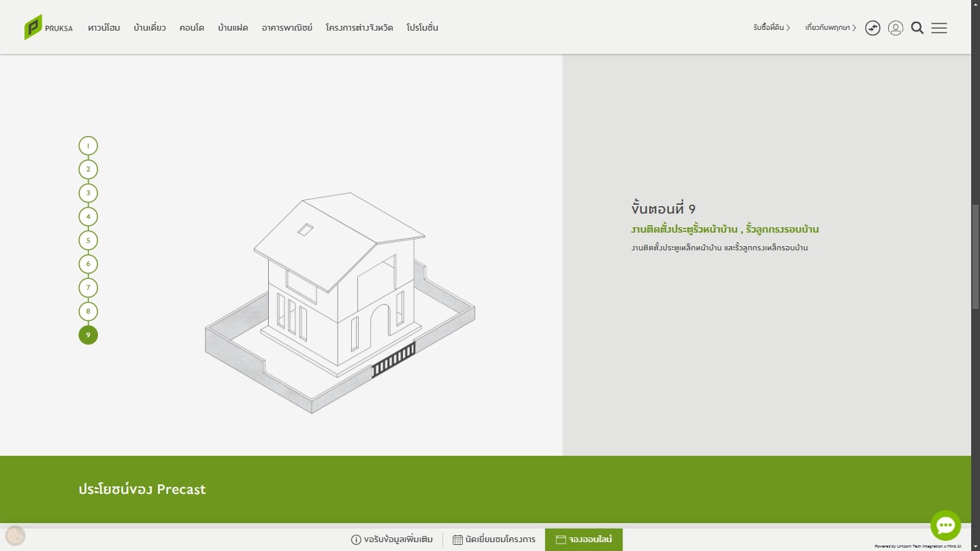Open the user account icon

pos(896,28)
